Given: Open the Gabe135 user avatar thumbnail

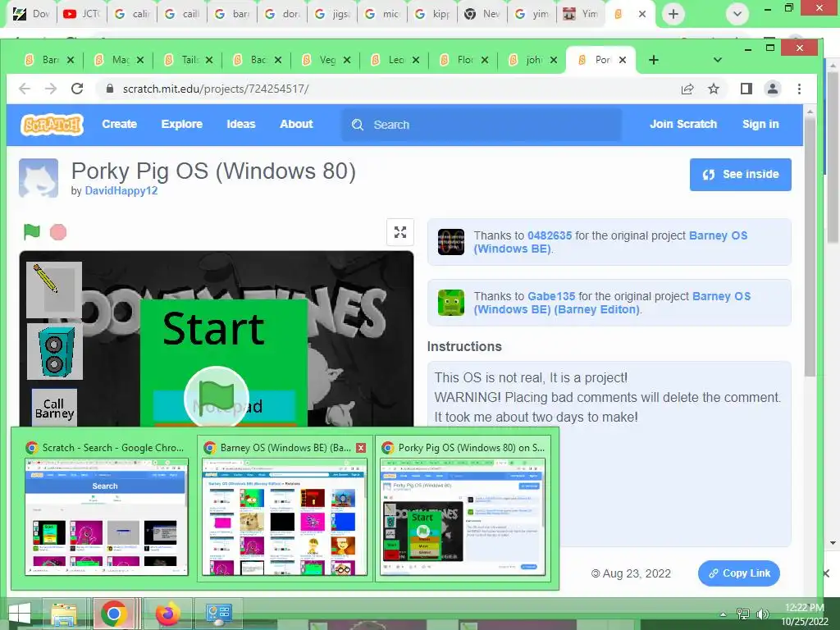Looking at the screenshot, I should pyautogui.click(x=451, y=303).
